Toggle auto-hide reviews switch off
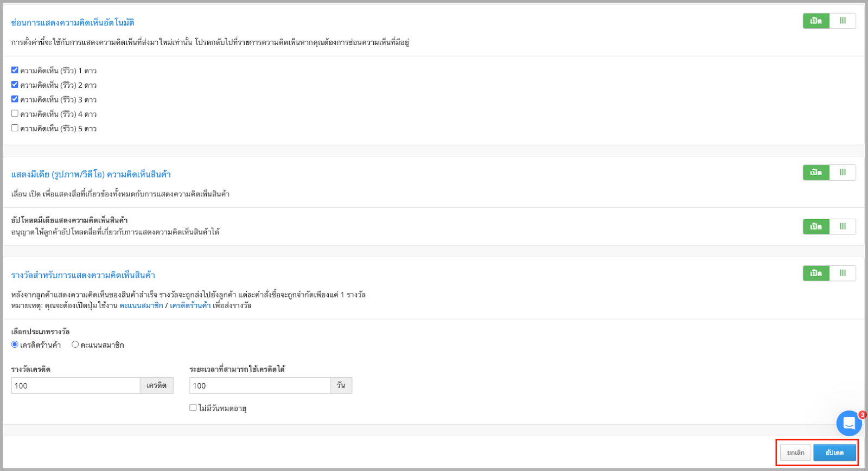The height and width of the screenshot is (471, 868). pos(829,21)
